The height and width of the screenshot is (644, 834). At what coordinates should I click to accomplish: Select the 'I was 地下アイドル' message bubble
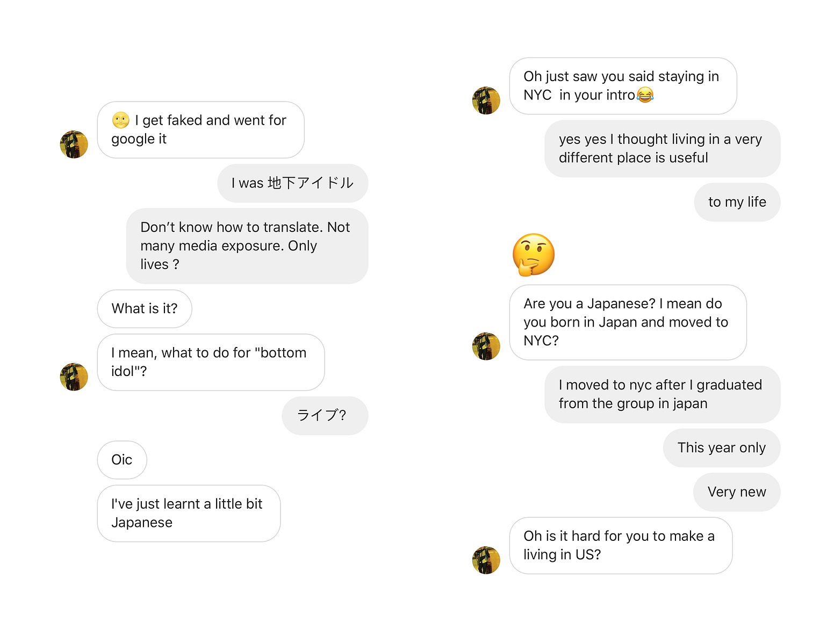click(x=293, y=183)
